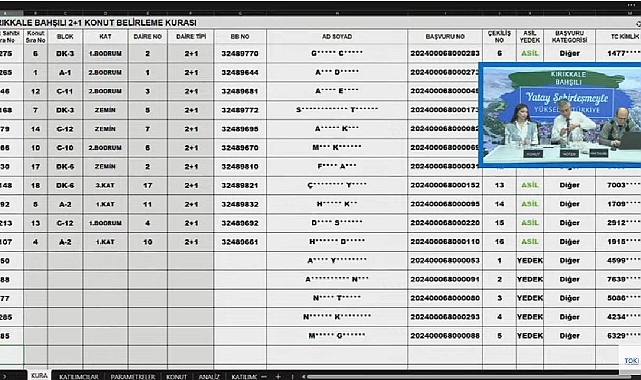Select the DAİRE TİPİ column header
The height and width of the screenshot is (380, 641).
pos(191,37)
